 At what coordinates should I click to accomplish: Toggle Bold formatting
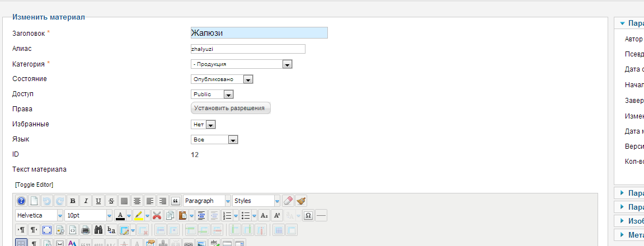pyautogui.click(x=73, y=201)
